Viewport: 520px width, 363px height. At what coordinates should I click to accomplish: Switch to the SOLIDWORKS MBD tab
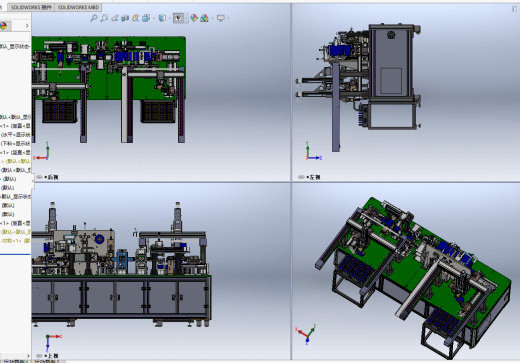(x=78, y=7)
